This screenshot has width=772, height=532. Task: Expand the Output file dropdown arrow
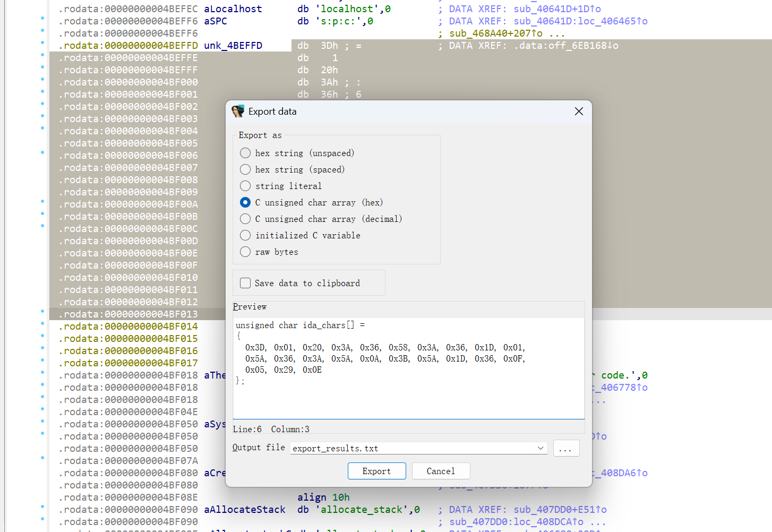click(x=541, y=448)
